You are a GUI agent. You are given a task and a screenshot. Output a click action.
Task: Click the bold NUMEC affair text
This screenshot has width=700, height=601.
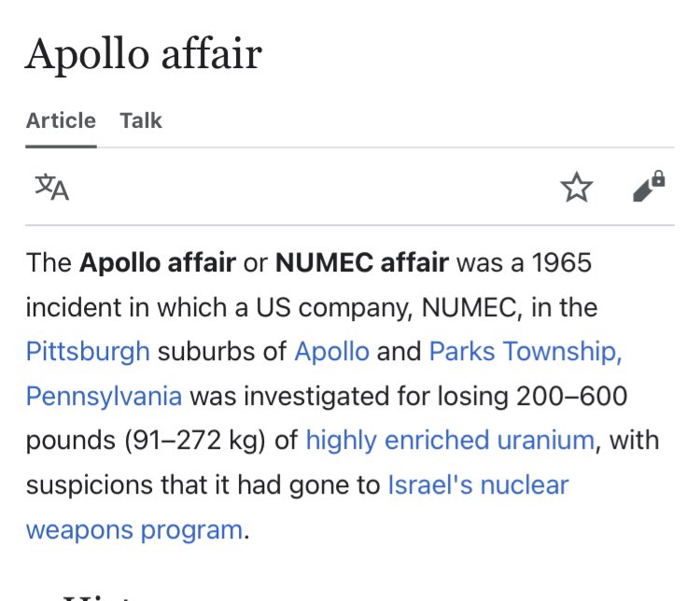coord(361,262)
